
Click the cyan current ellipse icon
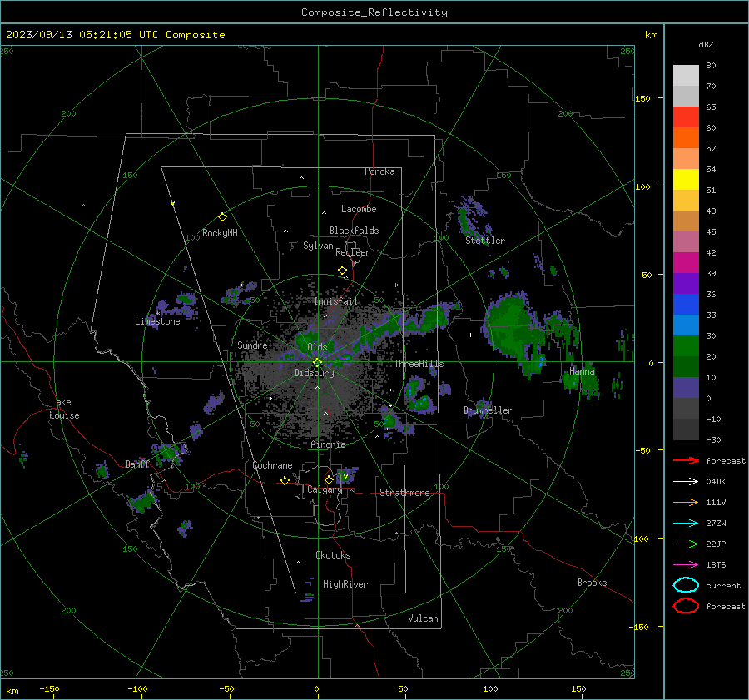[686, 585]
